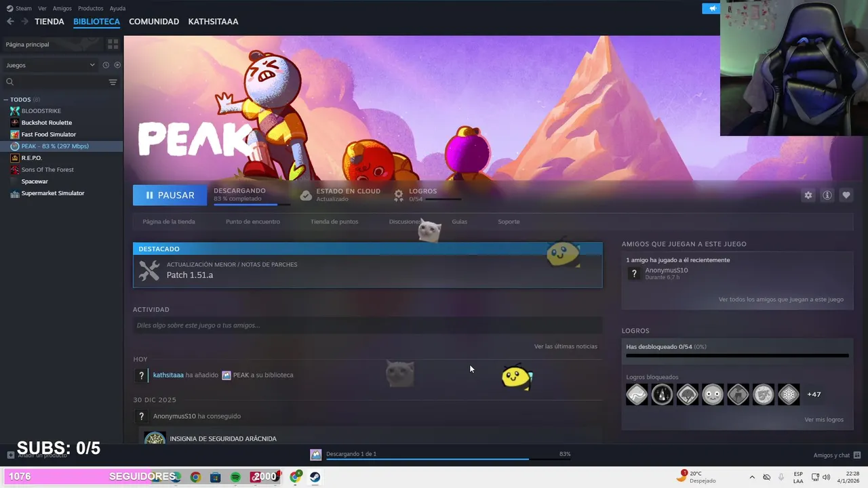
Task: Click the DESCARGANDO 83 % completado progress indicator
Action: pos(252,195)
